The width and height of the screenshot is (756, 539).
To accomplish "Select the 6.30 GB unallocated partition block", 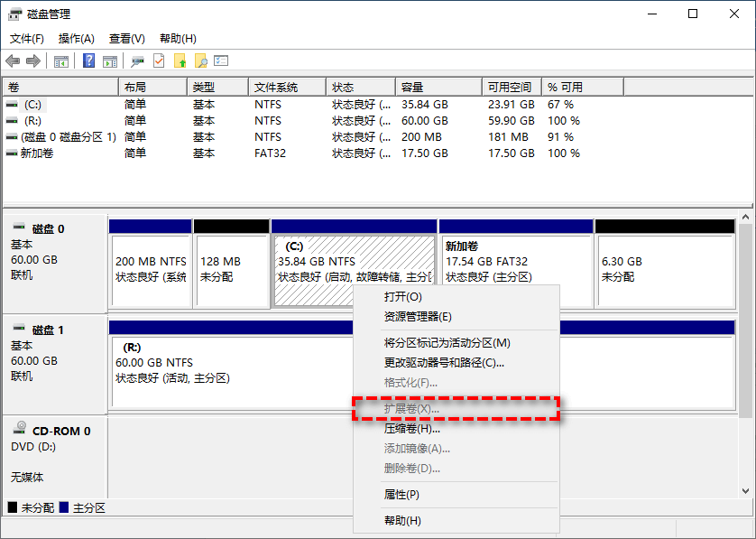I will tap(665, 269).
